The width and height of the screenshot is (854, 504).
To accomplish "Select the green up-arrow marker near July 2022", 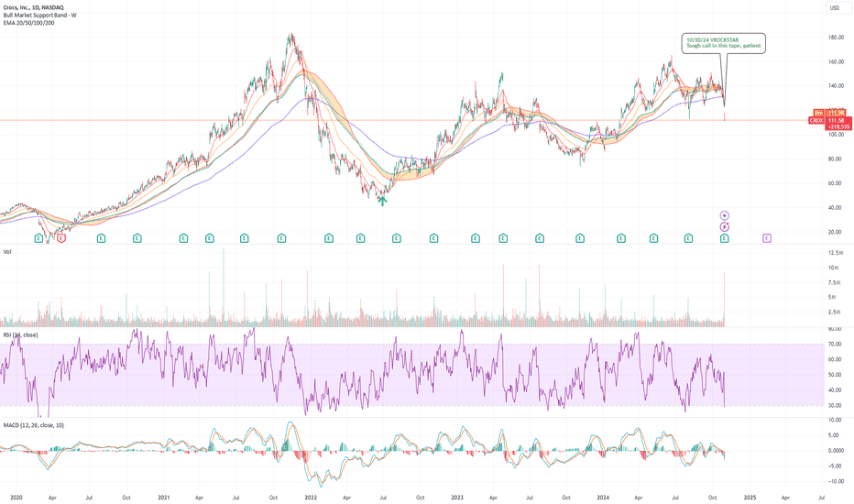I will 383,201.
